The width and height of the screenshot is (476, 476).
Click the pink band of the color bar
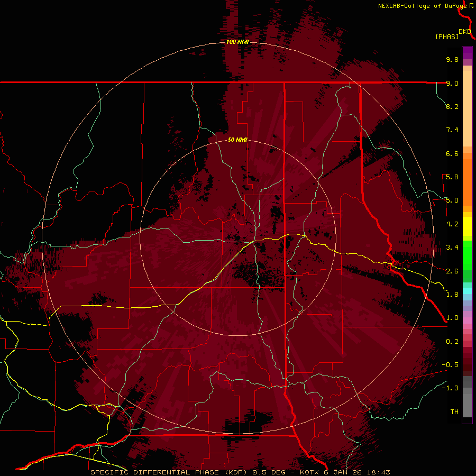pos(467,321)
